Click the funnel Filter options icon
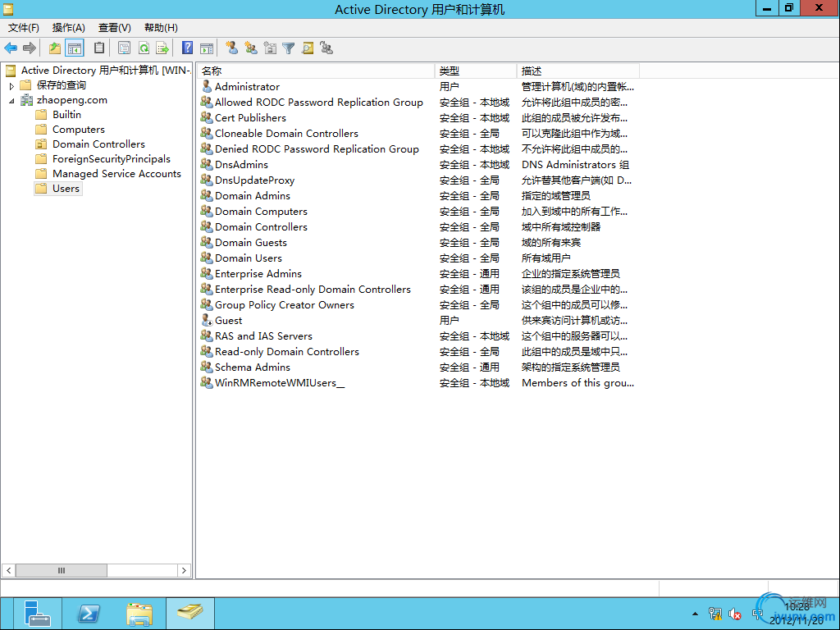 click(x=289, y=48)
